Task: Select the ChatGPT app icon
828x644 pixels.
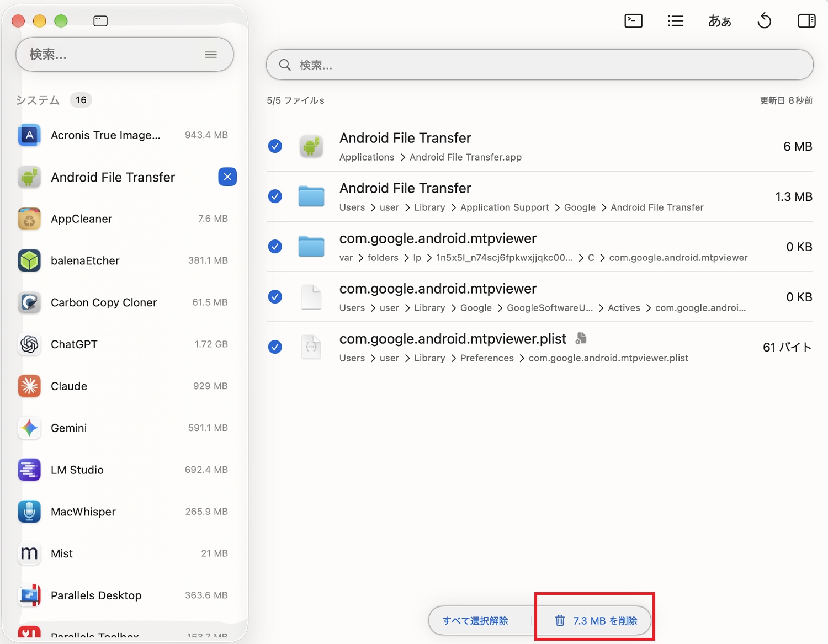Action: coord(29,344)
